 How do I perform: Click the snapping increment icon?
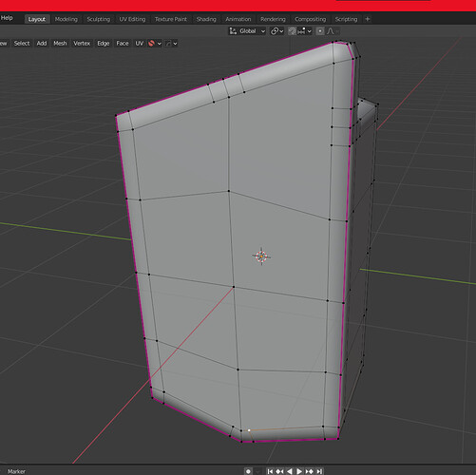[301, 31]
